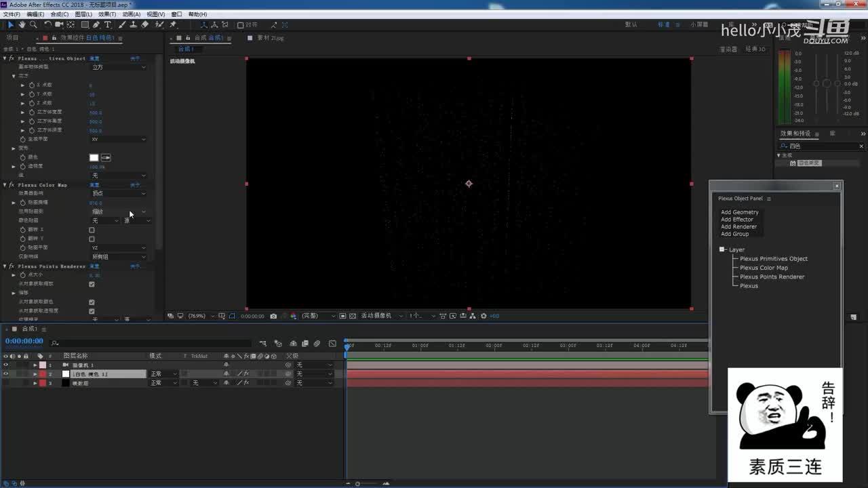Enable the 翻转 X checkbox
868x488 pixels.
pyautogui.click(x=92, y=230)
